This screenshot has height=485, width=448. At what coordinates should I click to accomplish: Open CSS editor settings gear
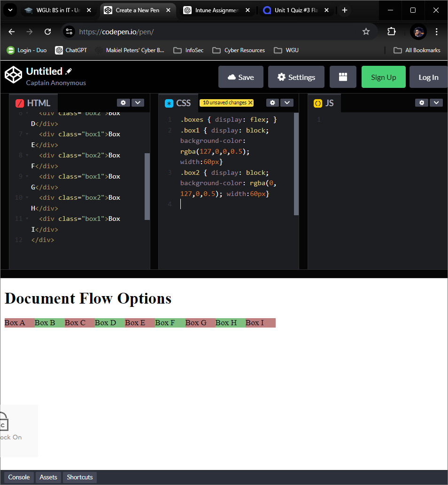[272, 102]
